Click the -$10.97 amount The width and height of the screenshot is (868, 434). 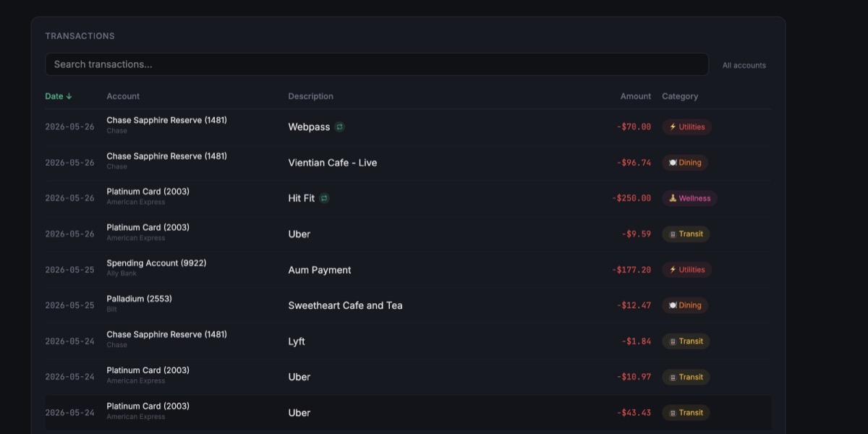point(634,377)
